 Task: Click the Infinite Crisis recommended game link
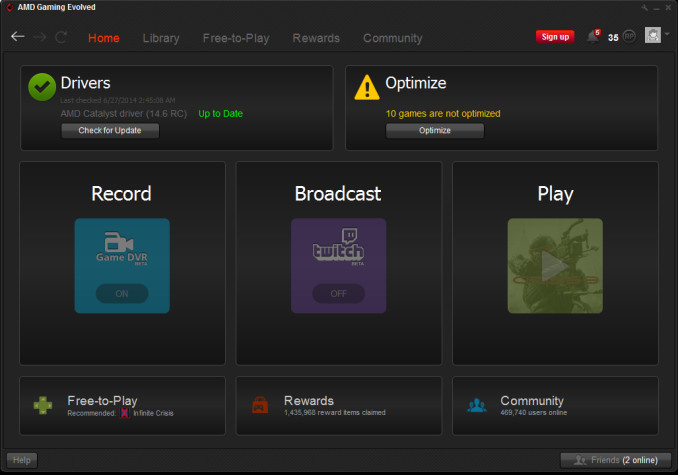point(154,413)
